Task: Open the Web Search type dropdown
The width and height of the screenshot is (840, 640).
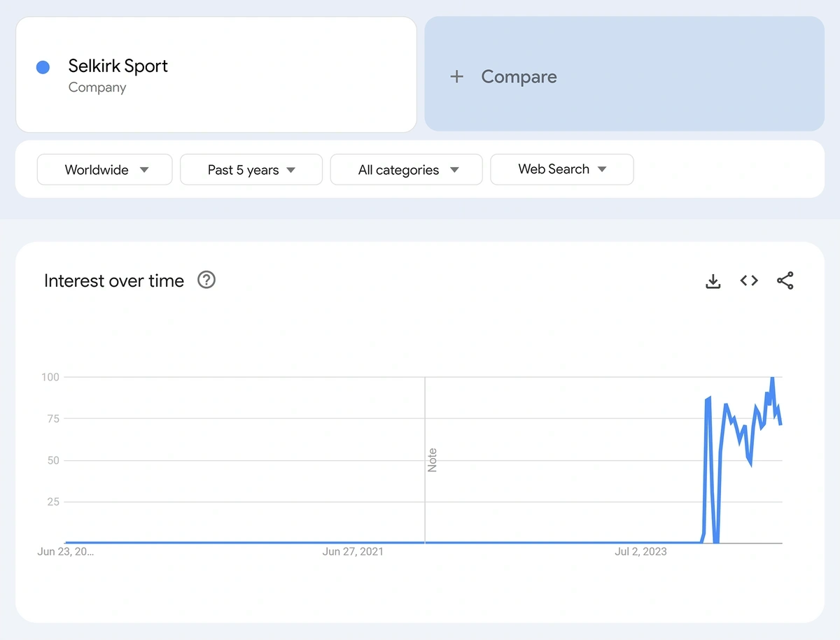Action: [562, 169]
